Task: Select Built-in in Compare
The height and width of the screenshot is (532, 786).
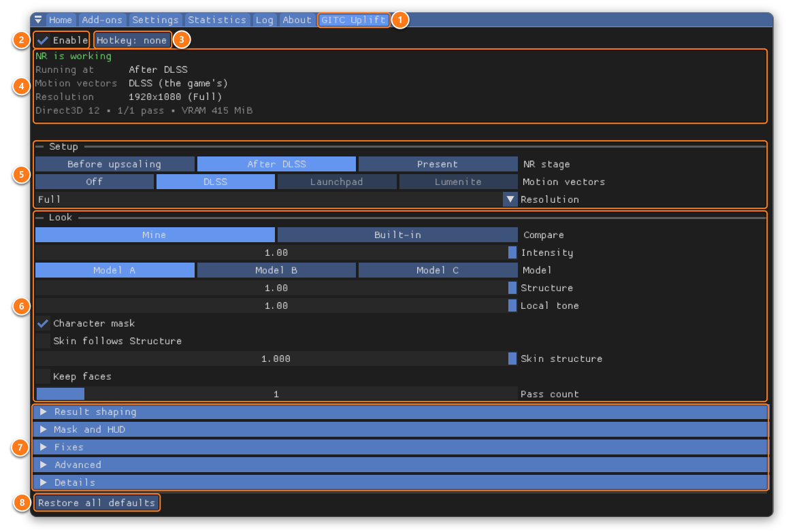Action: point(397,235)
